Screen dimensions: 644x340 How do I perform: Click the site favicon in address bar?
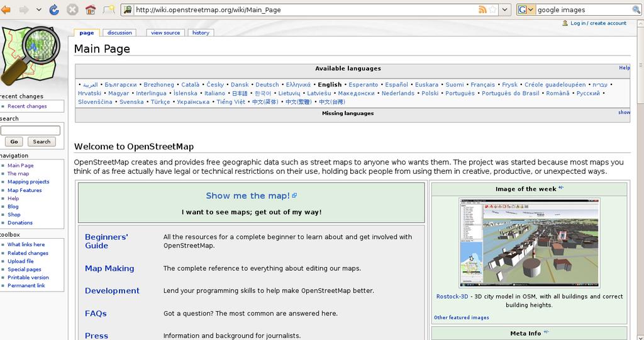[x=128, y=9]
